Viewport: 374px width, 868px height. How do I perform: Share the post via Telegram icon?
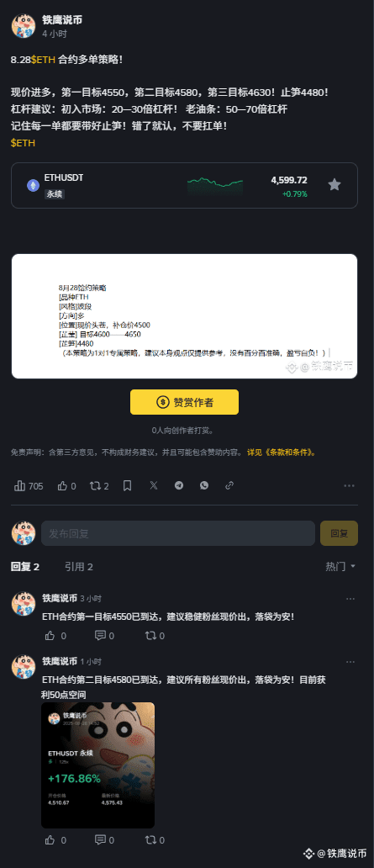tap(179, 485)
